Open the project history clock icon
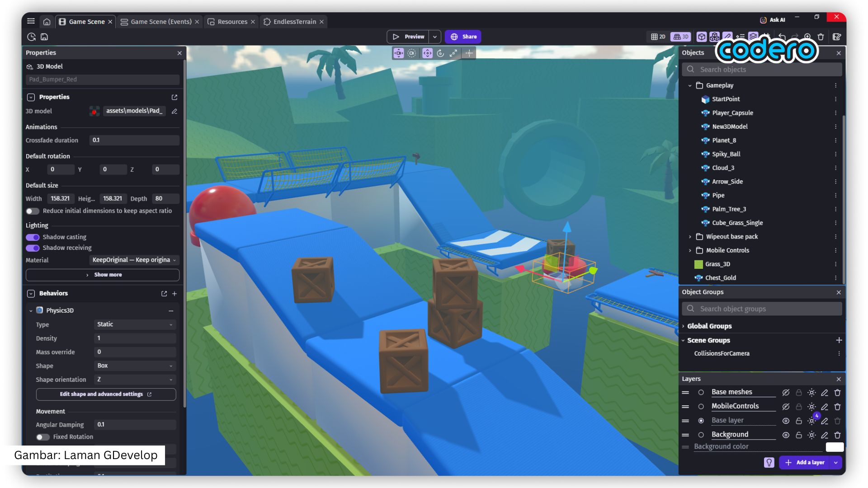The image size is (868, 488). pyautogui.click(x=31, y=37)
